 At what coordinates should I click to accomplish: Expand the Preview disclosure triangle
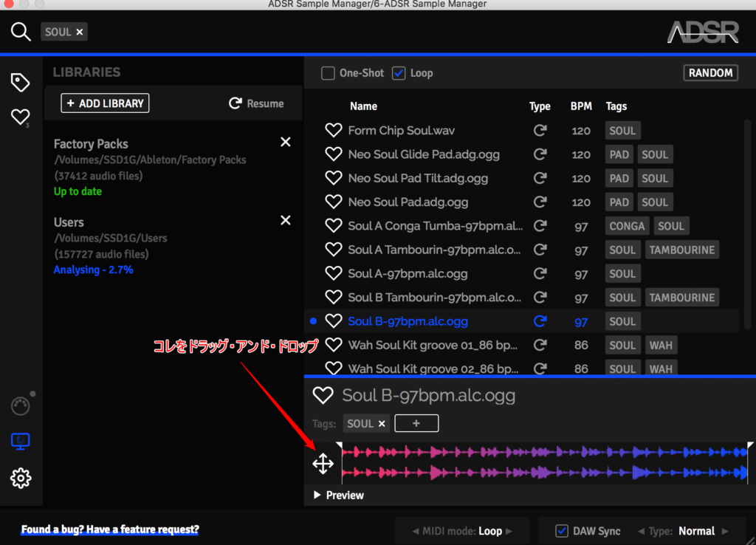point(317,496)
